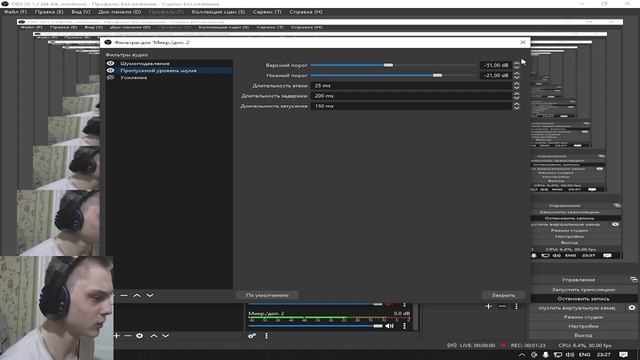
Task: Move selected filter down in filters list
Action: click(150, 295)
